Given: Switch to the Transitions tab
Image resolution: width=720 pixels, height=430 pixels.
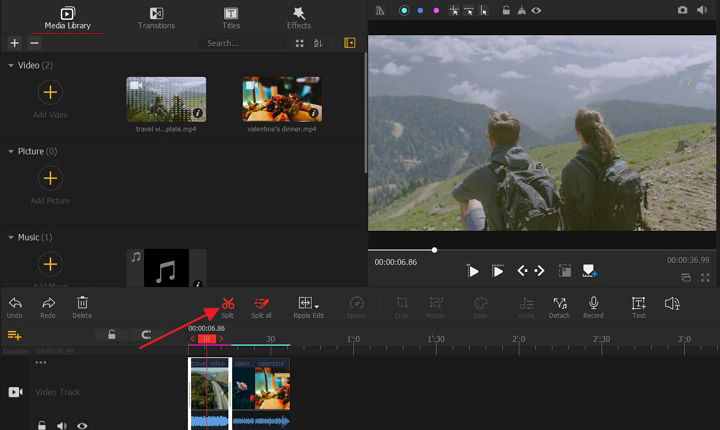Looking at the screenshot, I should 155,17.
